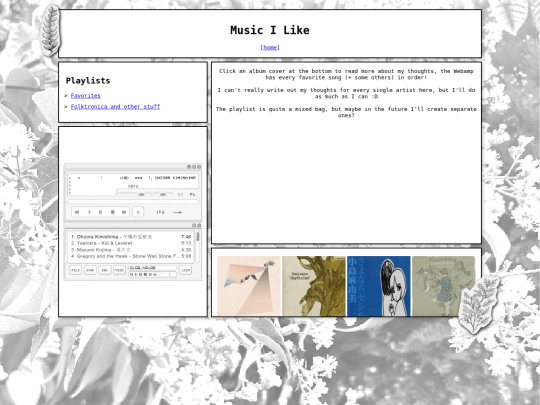Image resolution: width=540 pixels, height=405 pixels.
Task: Click the playlist's mini next-track button
Action: pos(150,274)
